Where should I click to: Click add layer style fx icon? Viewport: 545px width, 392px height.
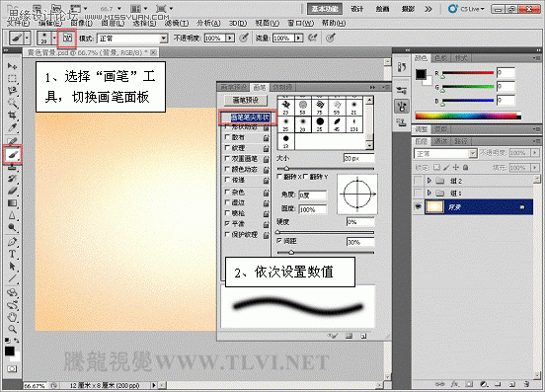coord(454,384)
